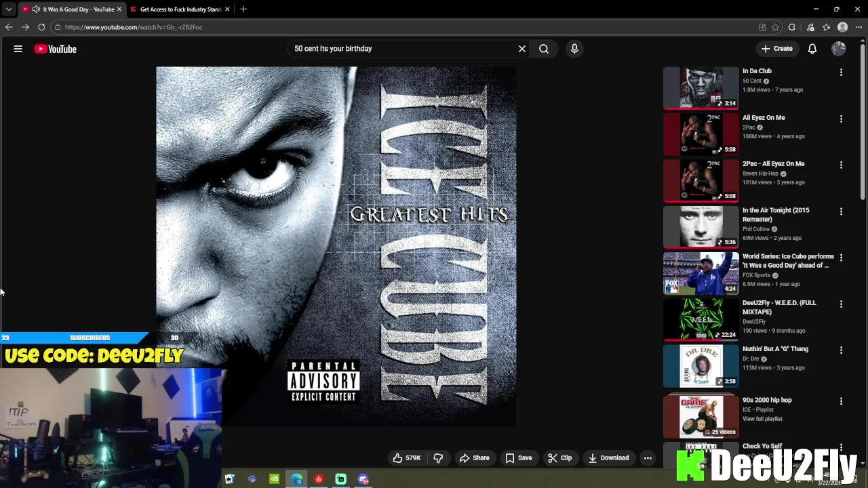Click the magnifier search button
This screenshot has height=488, width=868.
[544, 49]
